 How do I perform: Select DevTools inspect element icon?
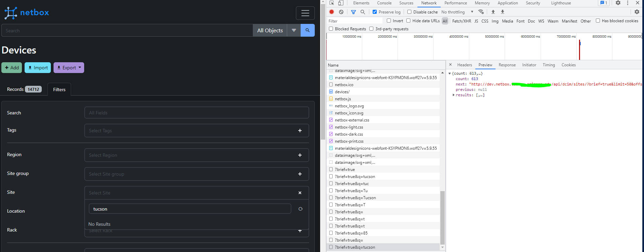click(332, 3)
